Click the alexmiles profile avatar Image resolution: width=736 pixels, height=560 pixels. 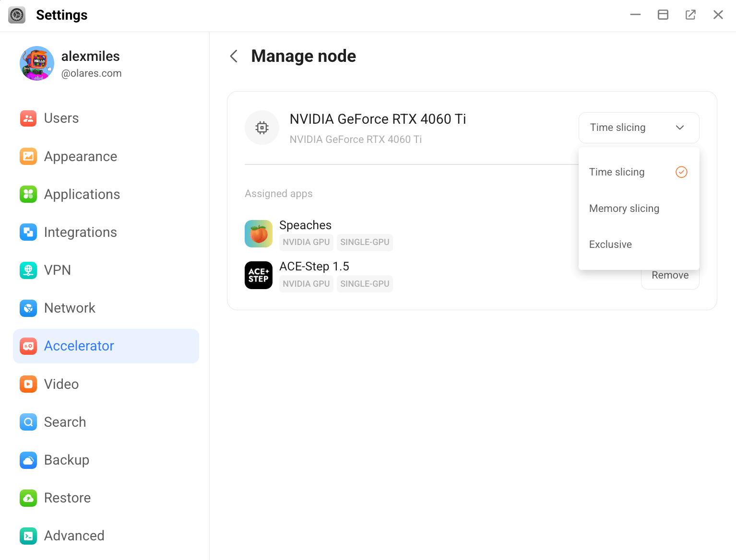37,63
